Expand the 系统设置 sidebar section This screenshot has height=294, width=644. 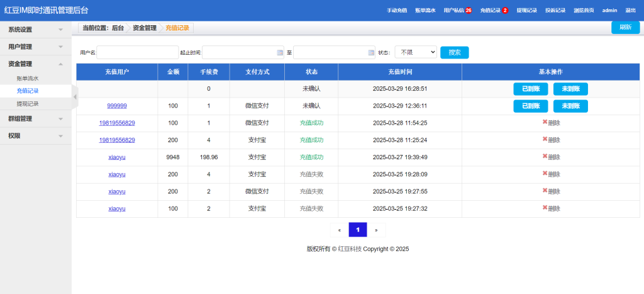point(36,30)
